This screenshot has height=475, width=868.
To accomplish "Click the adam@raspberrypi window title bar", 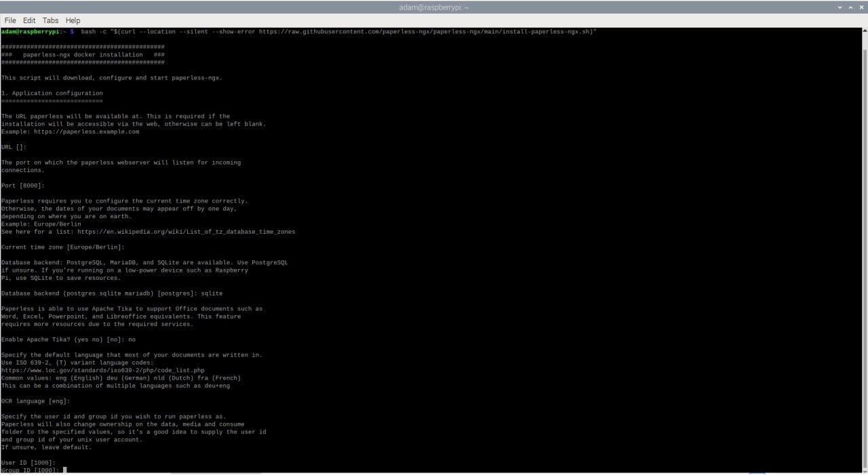I will pos(434,7).
